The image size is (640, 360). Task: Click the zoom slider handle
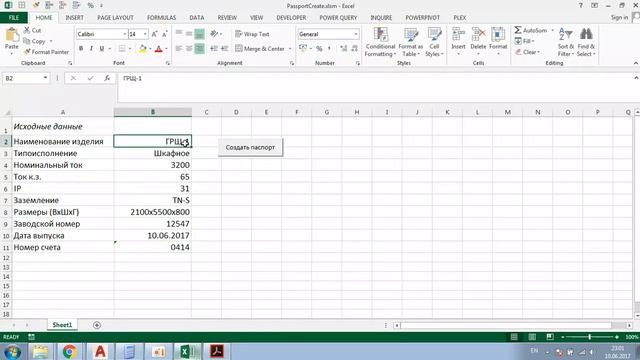tap(590, 337)
